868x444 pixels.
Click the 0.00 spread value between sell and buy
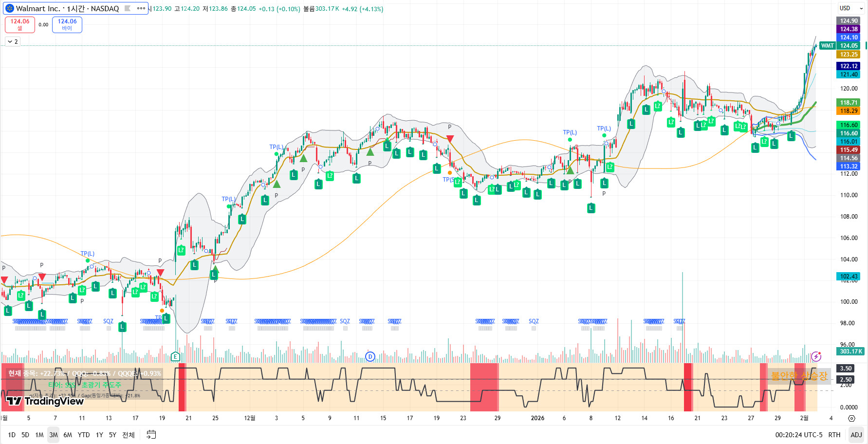click(x=43, y=25)
